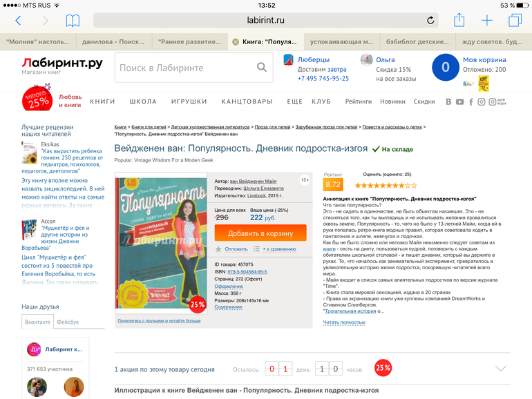The width and height of the screenshot is (532, 399).
Task: Expand the promotion row chevron
Action: coord(501,369)
